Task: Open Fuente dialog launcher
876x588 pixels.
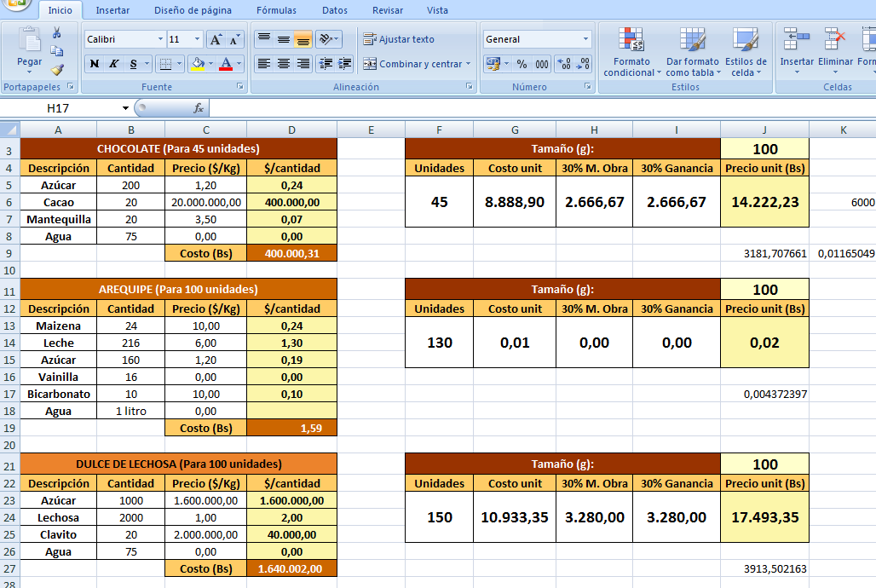Action: [x=240, y=86]
